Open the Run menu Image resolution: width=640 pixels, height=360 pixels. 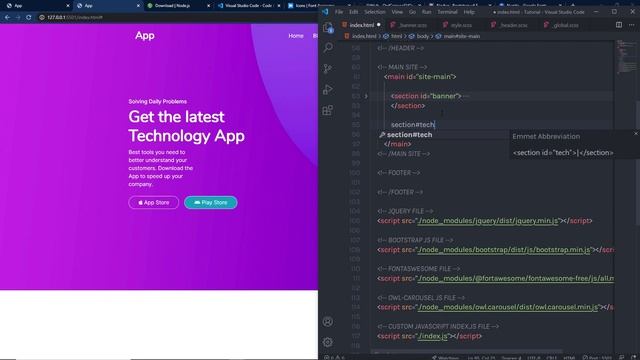pos(427,12)
